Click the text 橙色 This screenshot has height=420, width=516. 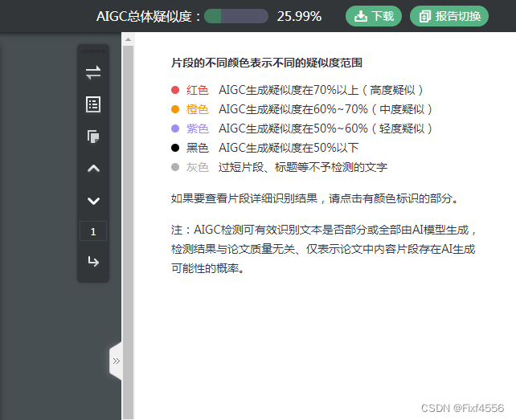coord(198,109)
